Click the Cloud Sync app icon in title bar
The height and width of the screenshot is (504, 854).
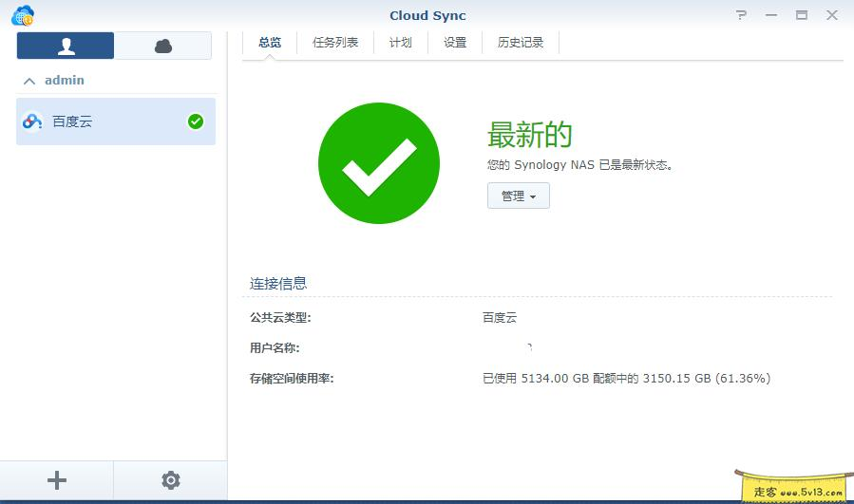point(23,15)
